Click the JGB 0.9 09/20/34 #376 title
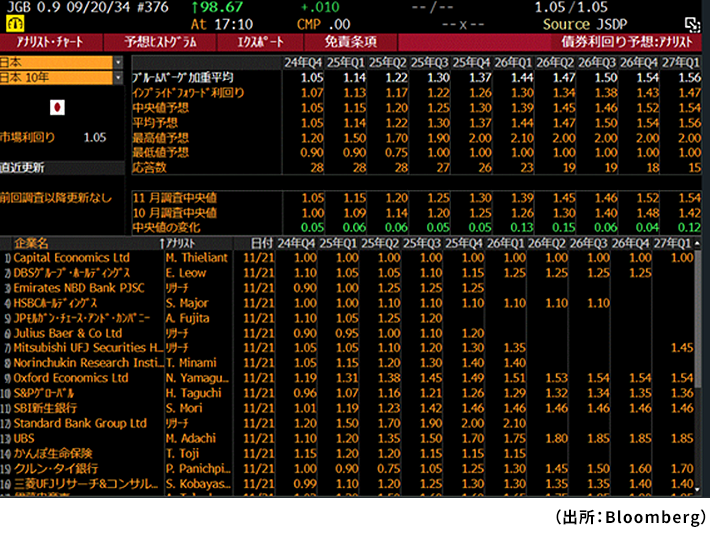 88,7
